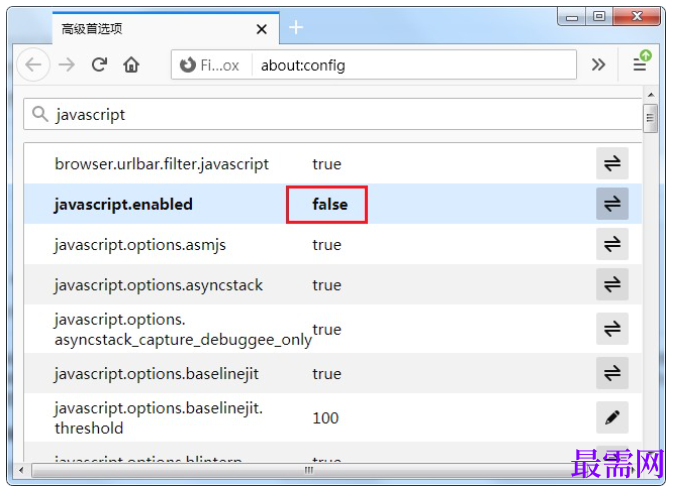The image size is (683, 495).
Task: Click the Forward navigation arrow
Action: pyautogui.click(x=66, y=65)
